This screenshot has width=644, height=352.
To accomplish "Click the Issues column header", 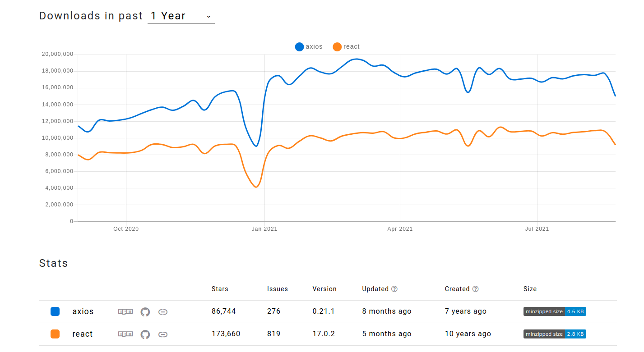I will point(278,289).
